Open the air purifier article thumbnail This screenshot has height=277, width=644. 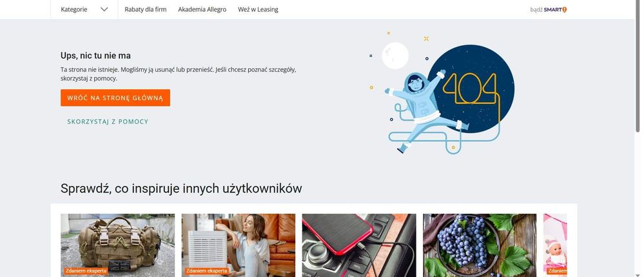click(x=239, y=245)
